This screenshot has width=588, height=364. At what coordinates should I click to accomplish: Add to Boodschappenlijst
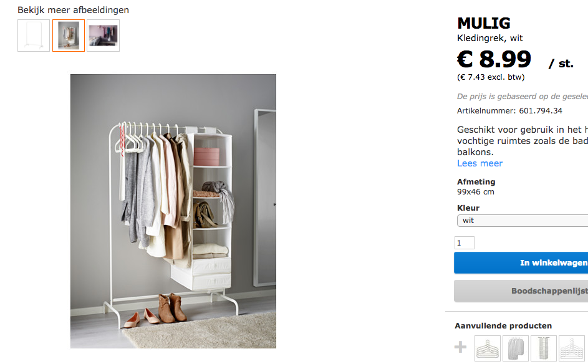click(x=521, y=291)
